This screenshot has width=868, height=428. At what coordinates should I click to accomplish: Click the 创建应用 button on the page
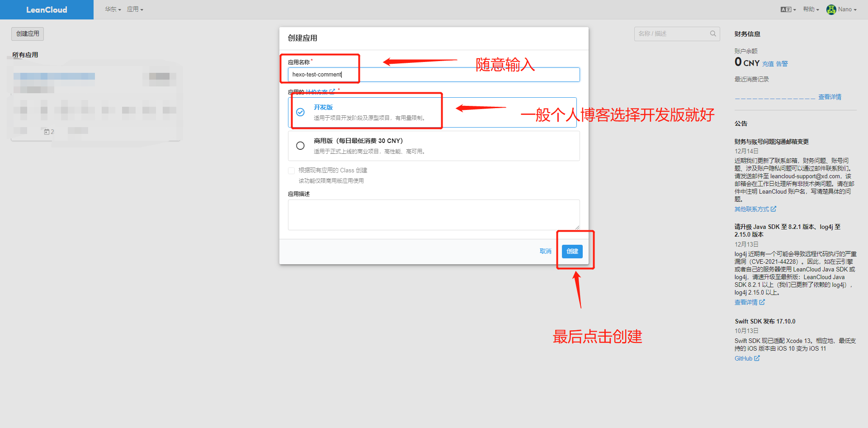[28, 33]
